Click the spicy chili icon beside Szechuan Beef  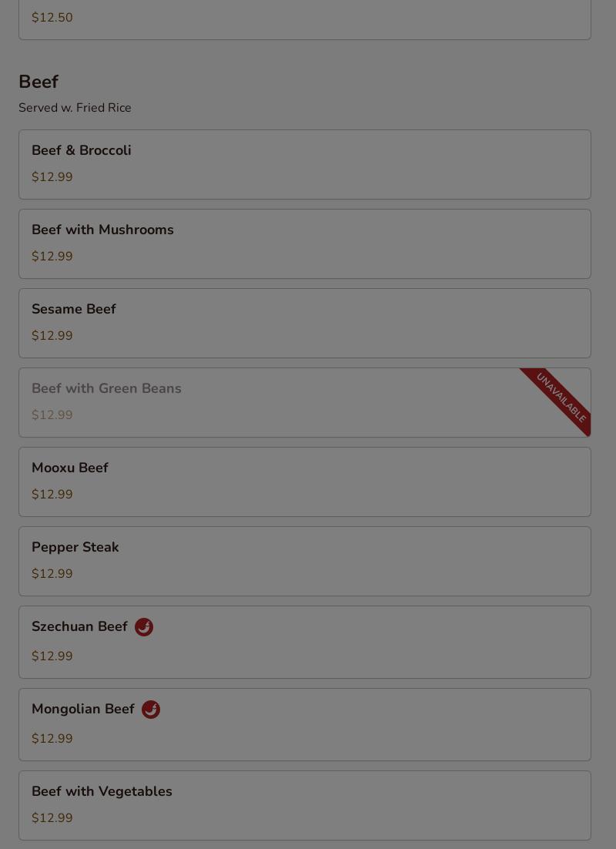[x=144, y=627]
